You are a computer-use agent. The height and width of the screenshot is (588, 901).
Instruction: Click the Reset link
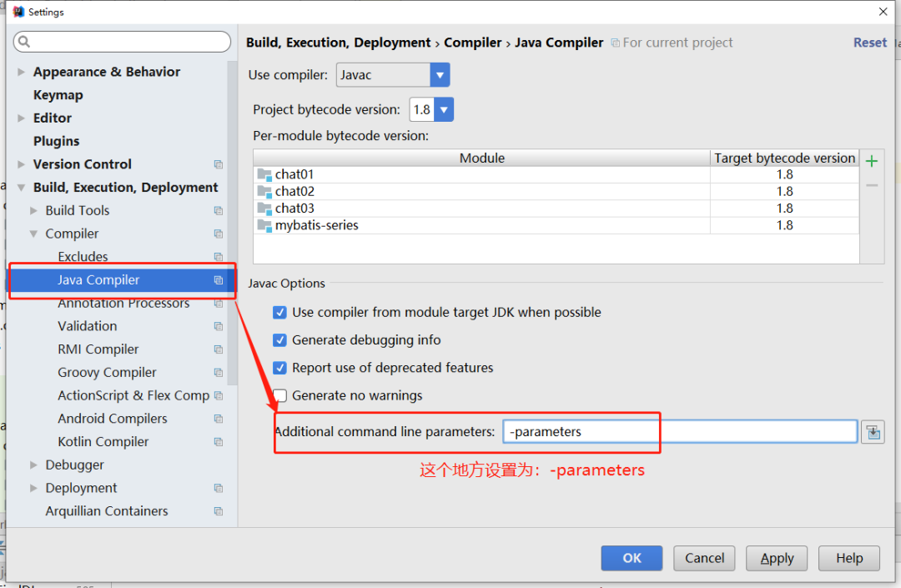pyautogui.click(x=869, y=43)
